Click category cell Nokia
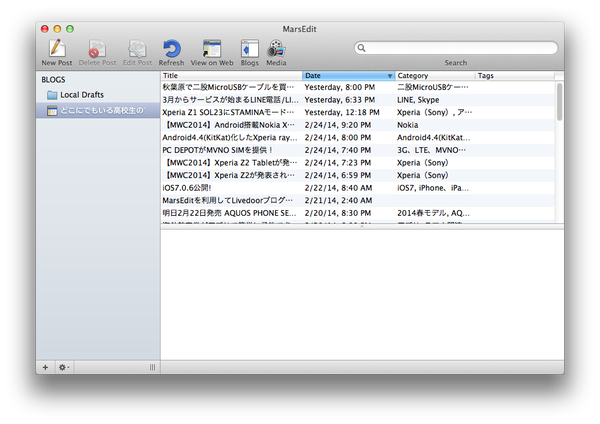This screenshot has width=600, height=424. (407, 125)
